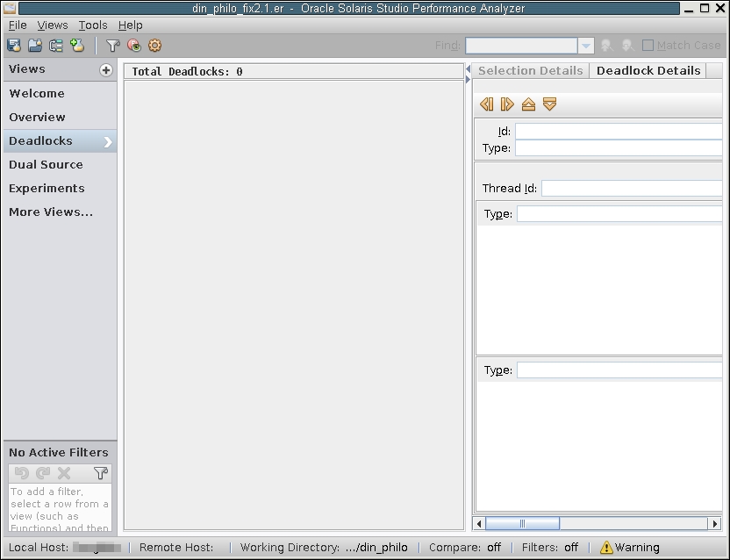Click the Working Directory status entry
This screenshot has width=730, height=560.
tap(324, 548)
